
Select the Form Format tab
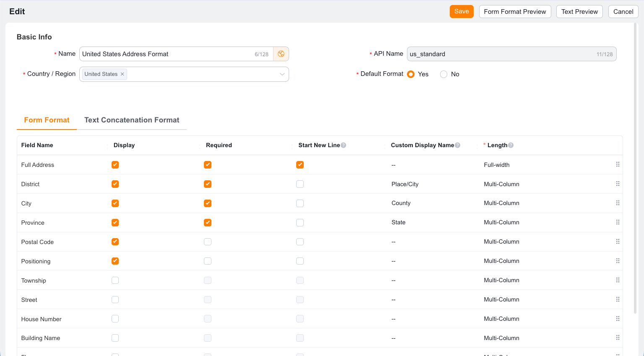tap(47, 120)
